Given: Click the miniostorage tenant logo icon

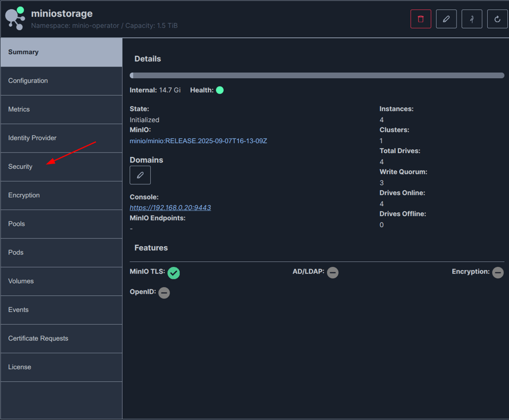Looking at the screenshot, I should click(x=15, y=19).
